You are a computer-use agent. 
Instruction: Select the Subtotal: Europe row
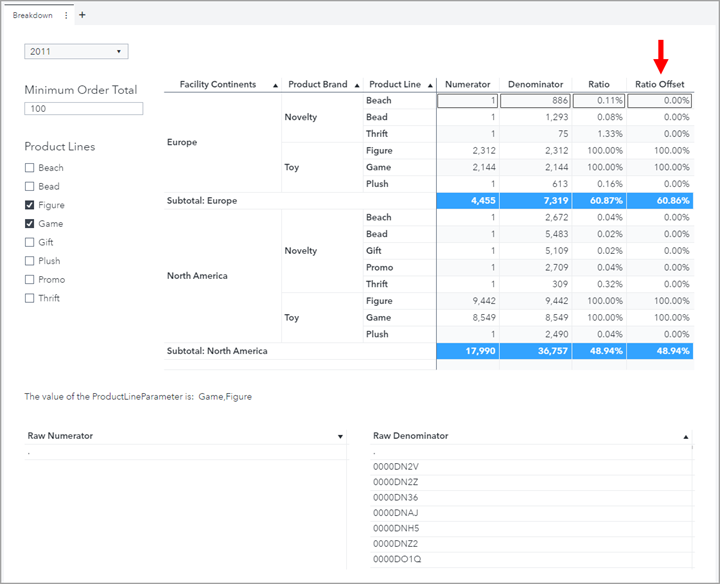click(202, 201)
